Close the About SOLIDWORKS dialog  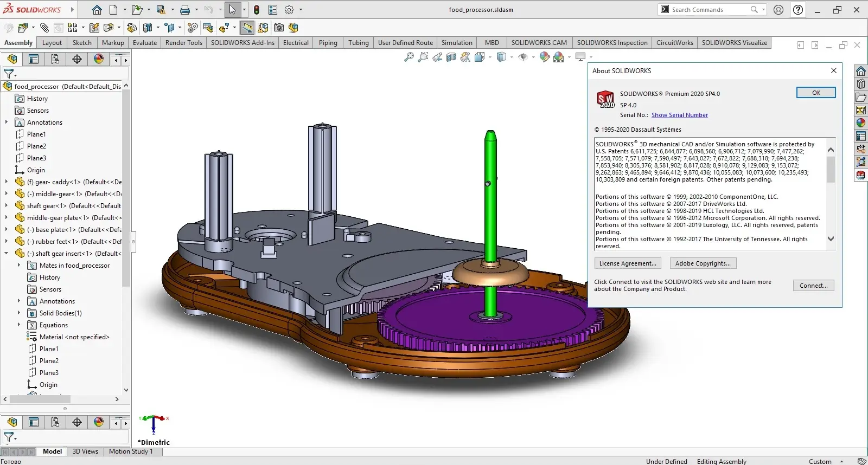(834, 70)
